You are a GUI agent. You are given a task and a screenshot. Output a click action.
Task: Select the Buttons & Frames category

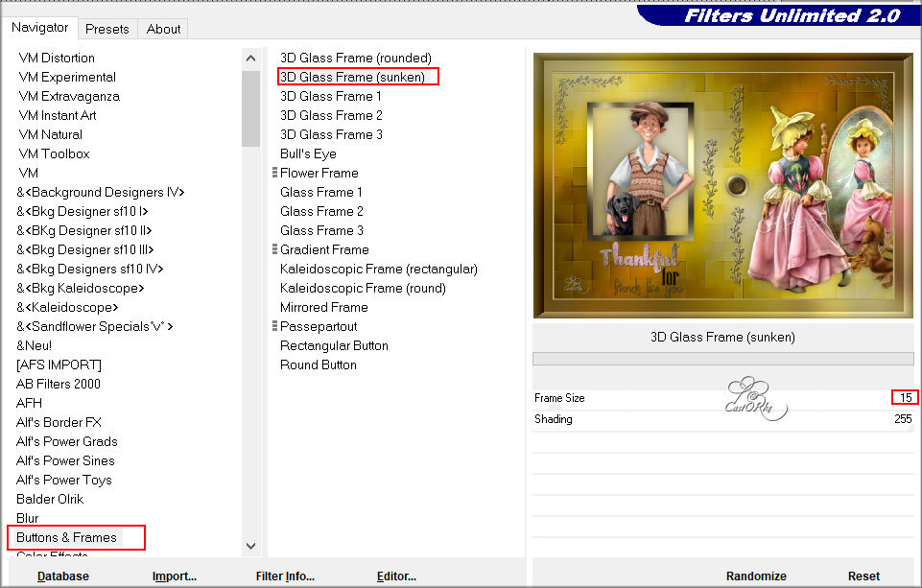click(66, 537)
